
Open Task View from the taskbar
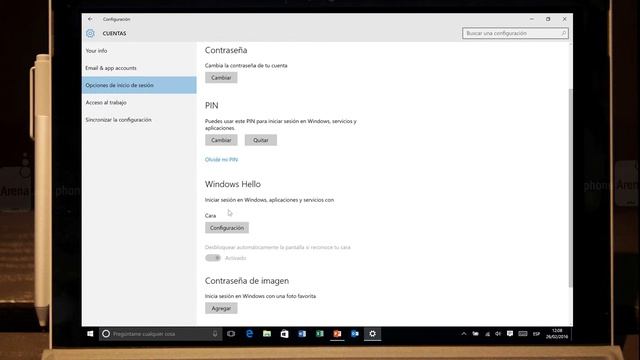231,334
